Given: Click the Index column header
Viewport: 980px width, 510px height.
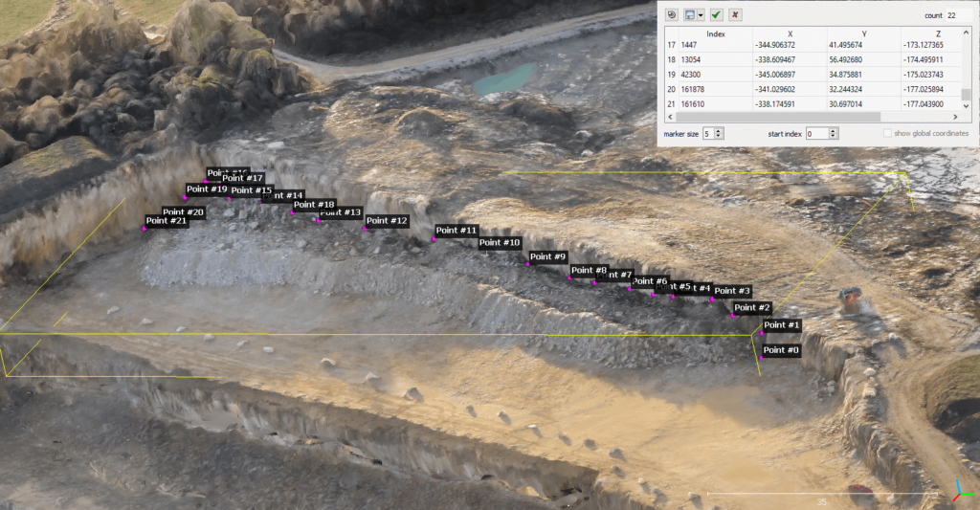Looking at the screenshot, I should pos(716,33).
